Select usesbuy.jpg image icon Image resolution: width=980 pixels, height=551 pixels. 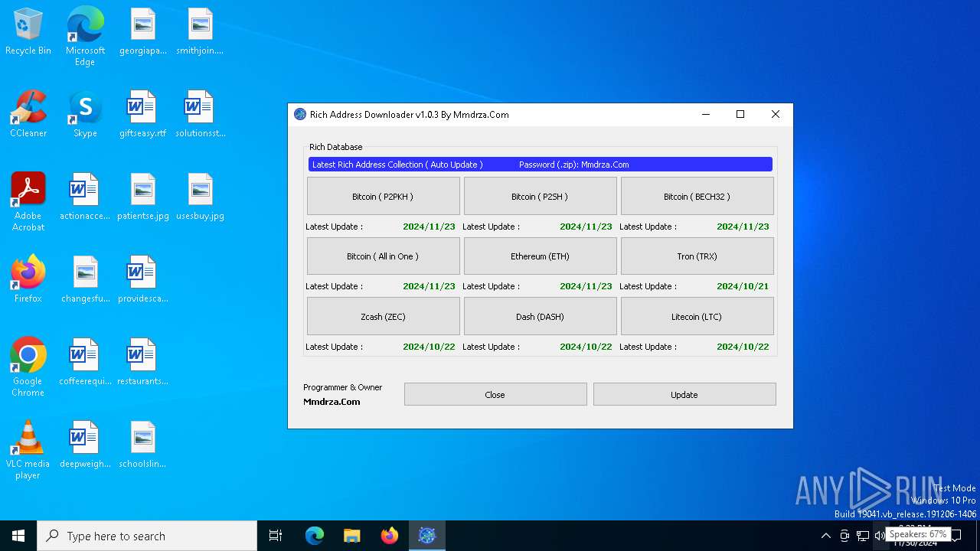point(200,197)
